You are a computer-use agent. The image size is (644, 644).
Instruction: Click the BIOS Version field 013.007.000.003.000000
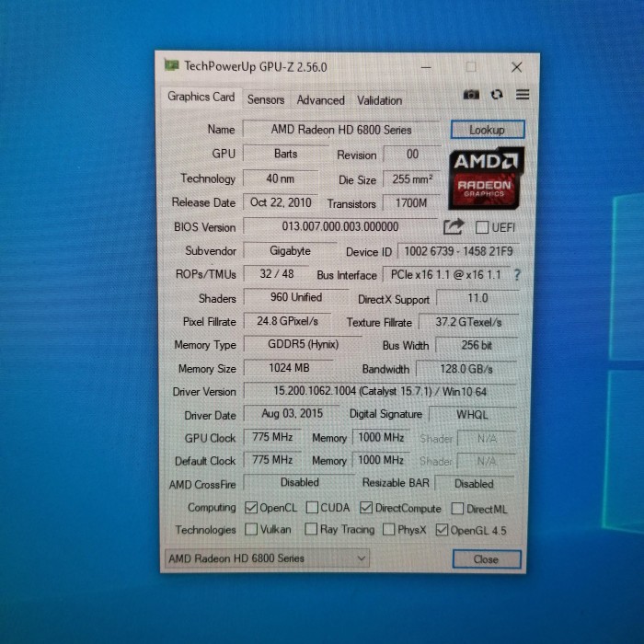(x=340, y=226)
